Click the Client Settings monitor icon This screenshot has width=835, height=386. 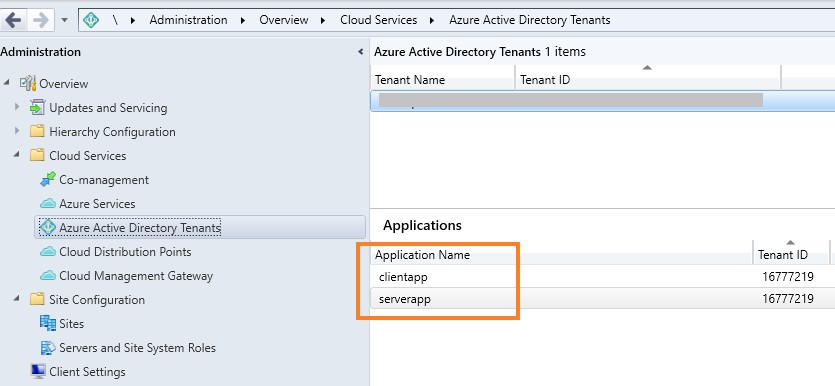click(x=38, y=371)
